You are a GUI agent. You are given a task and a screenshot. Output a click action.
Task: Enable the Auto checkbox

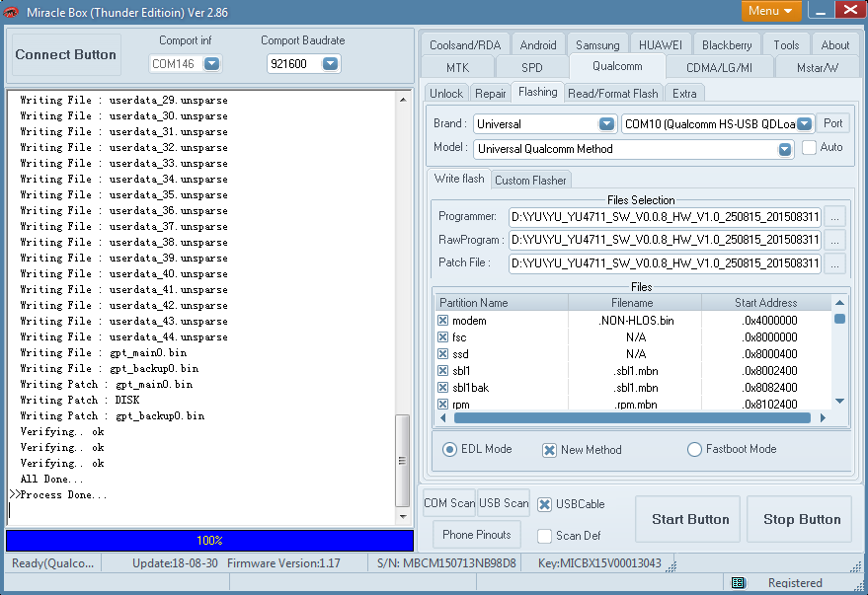809,148
